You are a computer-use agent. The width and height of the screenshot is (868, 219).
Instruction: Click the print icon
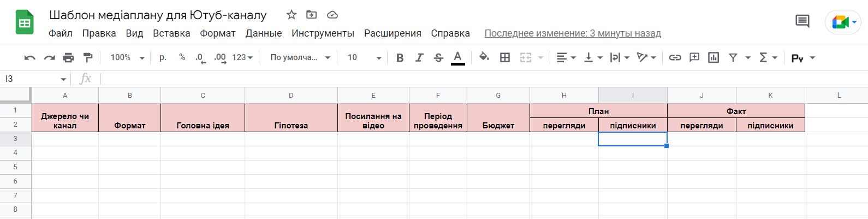pyautogui.click(x=68, y=57)
